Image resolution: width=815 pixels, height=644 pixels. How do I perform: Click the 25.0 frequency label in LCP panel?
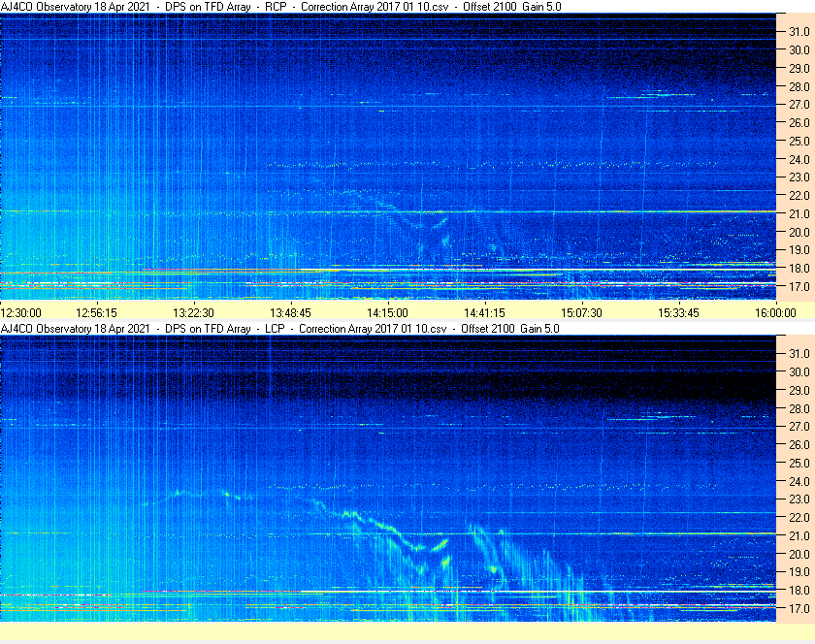(799, 463)
